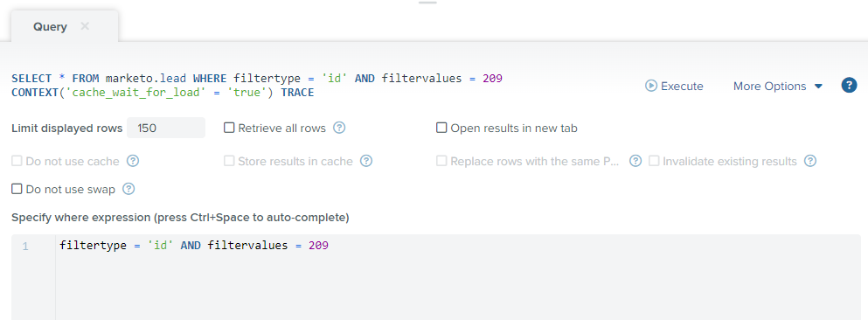
Task: Click help icon after Replace rows option
Action: [x=635, y=161]
